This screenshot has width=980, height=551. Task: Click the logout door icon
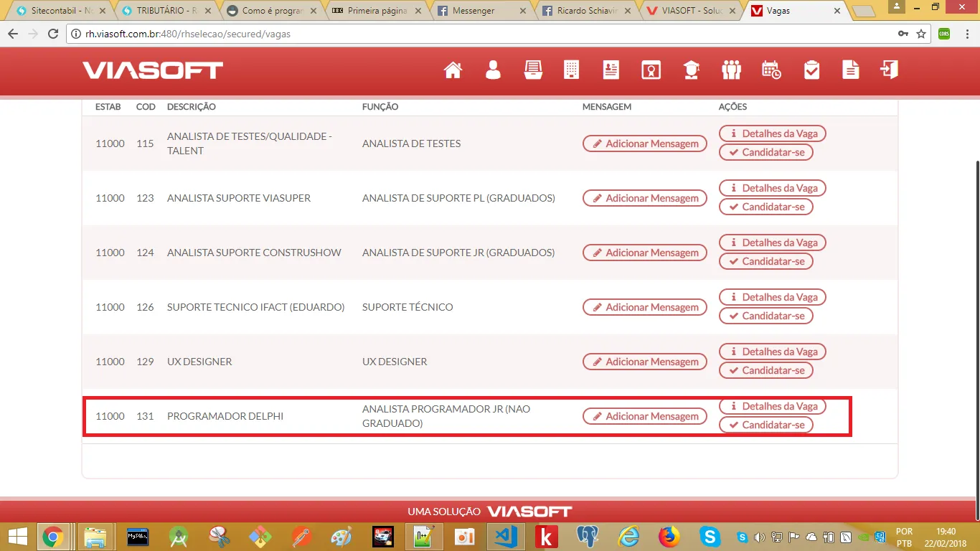(890, 70)
